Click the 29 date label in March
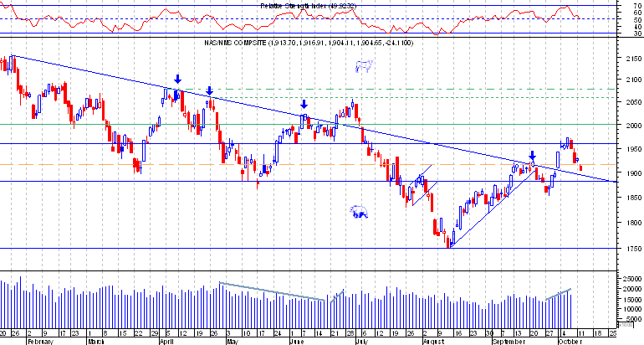 click(x=155, y=333)
